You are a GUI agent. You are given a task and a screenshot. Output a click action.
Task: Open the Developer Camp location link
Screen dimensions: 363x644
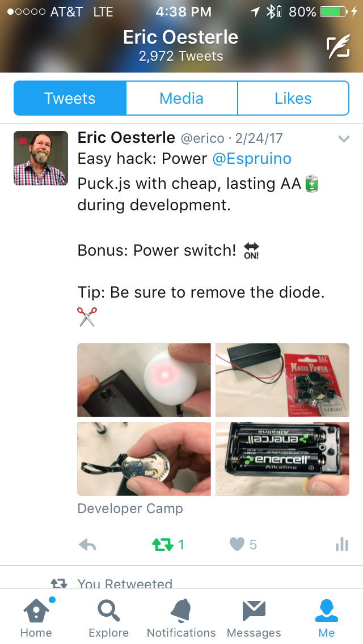[130, 509]
